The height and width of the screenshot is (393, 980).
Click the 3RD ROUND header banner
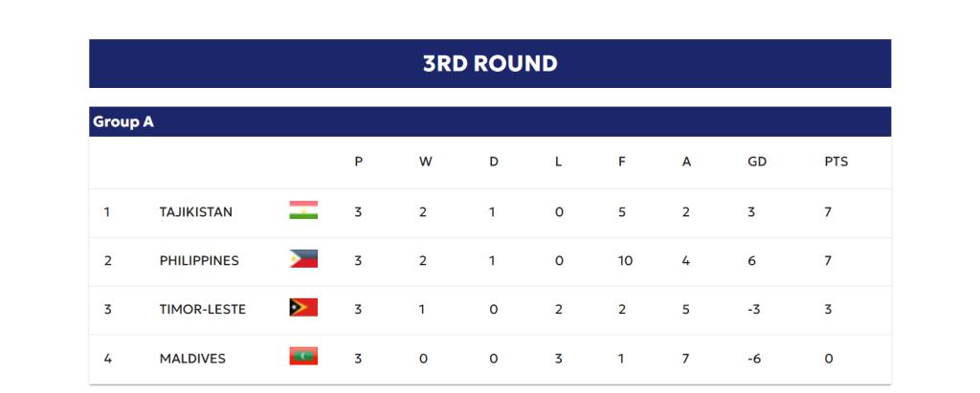click(490, 64)
